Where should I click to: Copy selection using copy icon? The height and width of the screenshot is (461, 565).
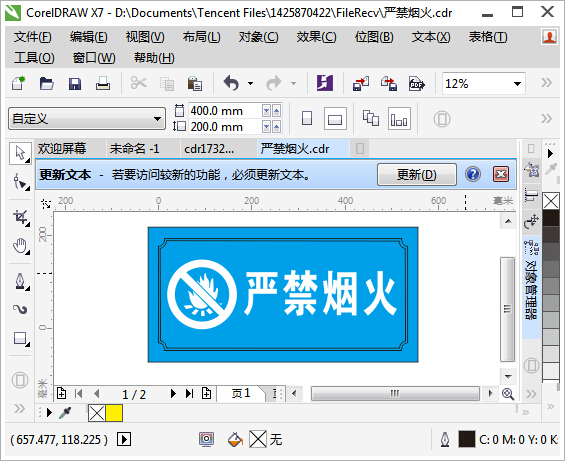[166, 84]
